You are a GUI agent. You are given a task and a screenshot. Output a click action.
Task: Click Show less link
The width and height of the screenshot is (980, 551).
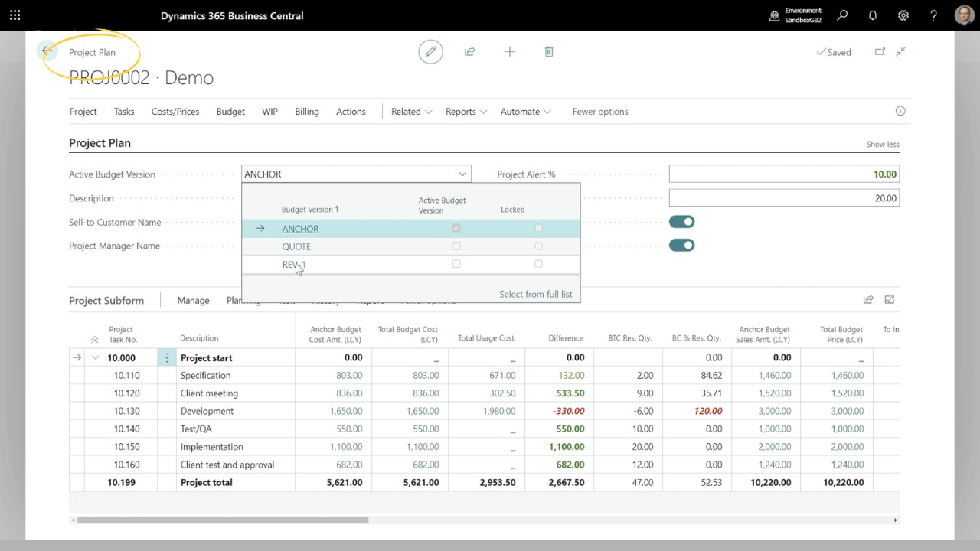point(883,144)
